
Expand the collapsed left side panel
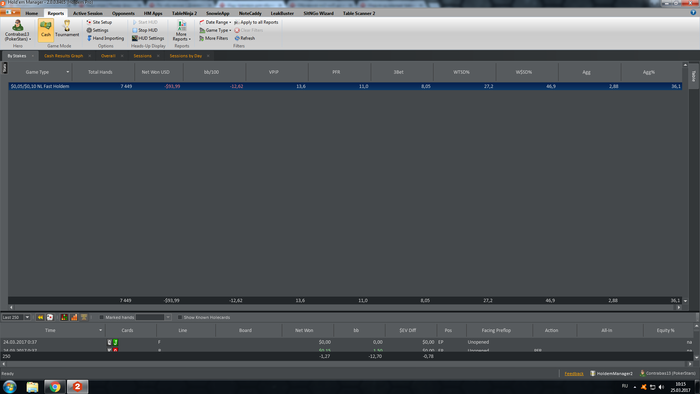(x=4, y=68)
